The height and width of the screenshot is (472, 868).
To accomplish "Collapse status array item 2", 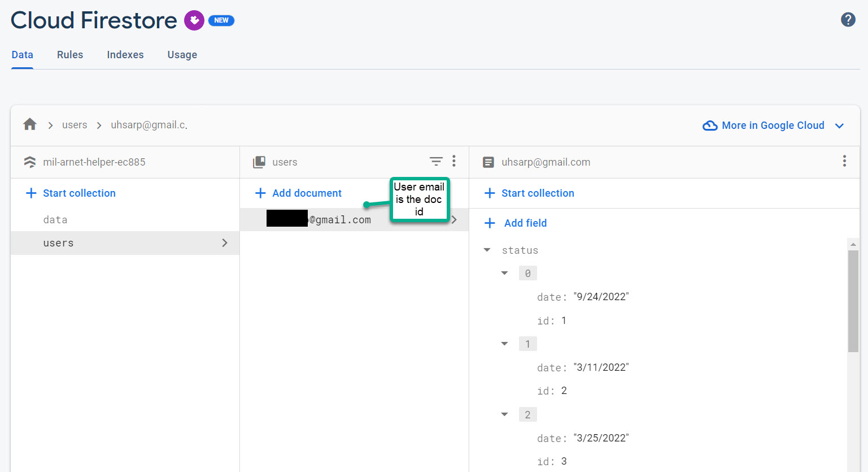I will click(x=504, y=414).
